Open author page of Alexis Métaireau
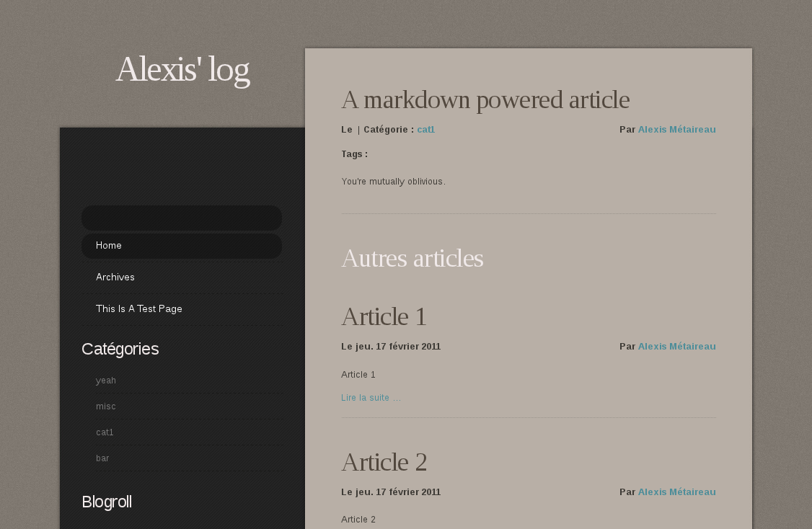 click(x=676, y=130)
